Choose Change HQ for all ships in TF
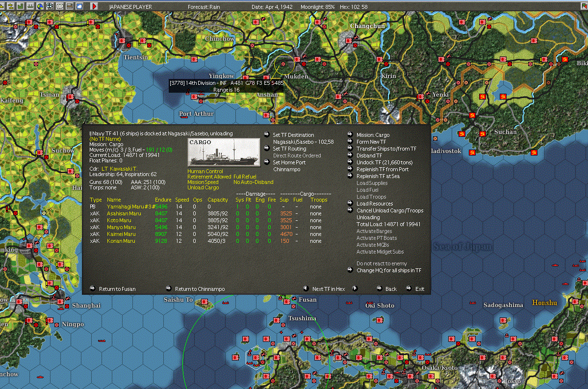Screen dimensions: 588x389 point(389,270)
